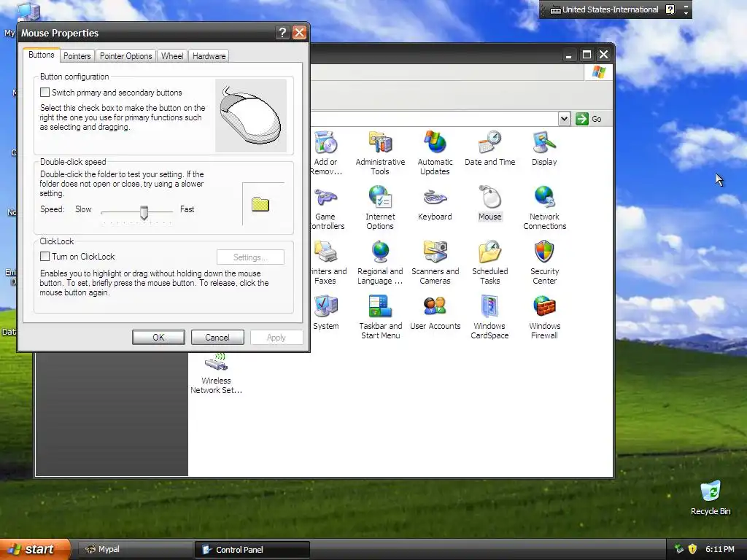
Task: Click Cancel in Mouse Properties
Action: [x=217, y=337]
